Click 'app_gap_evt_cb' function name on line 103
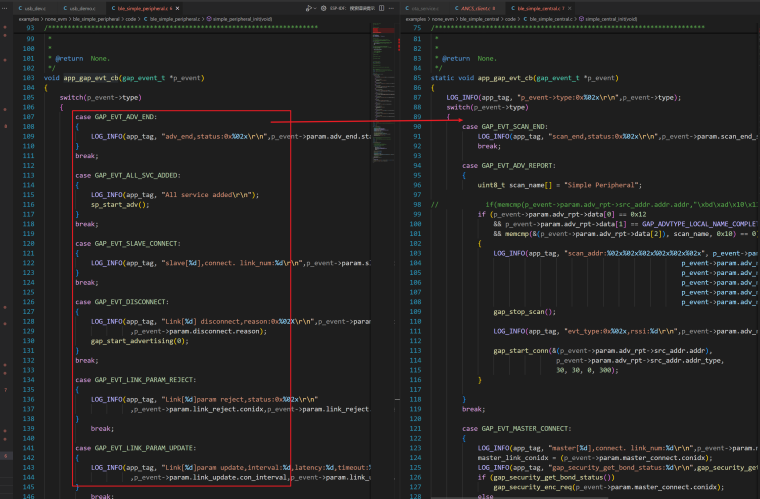760x499 pixels. pos(91,78)
